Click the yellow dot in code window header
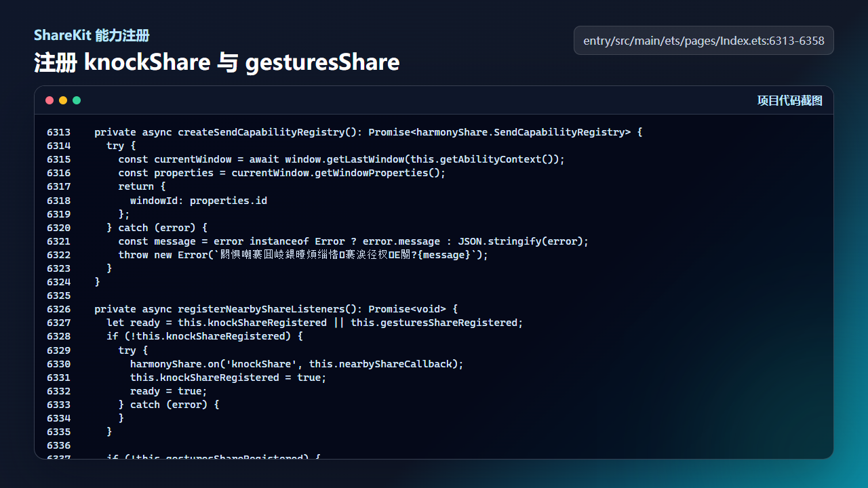868x488 pixels. (63, 100)
